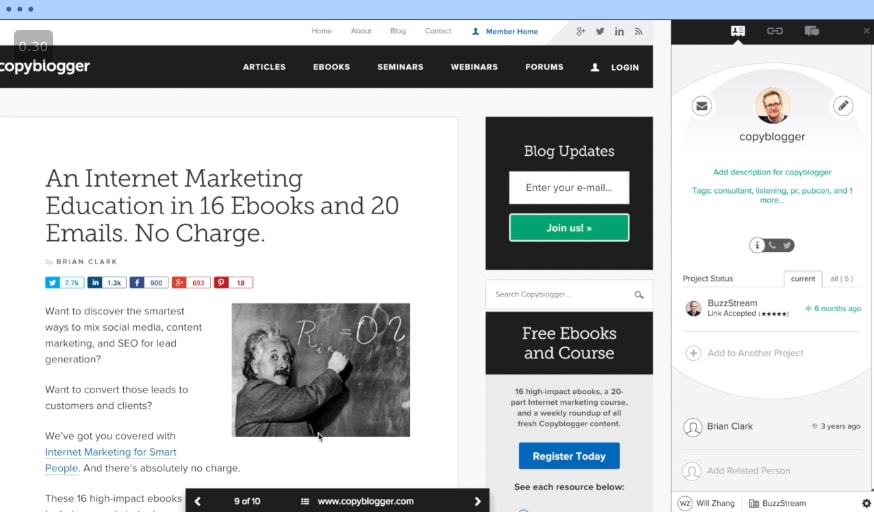
Task: Click Add Related Person
Action: [749, 471]
